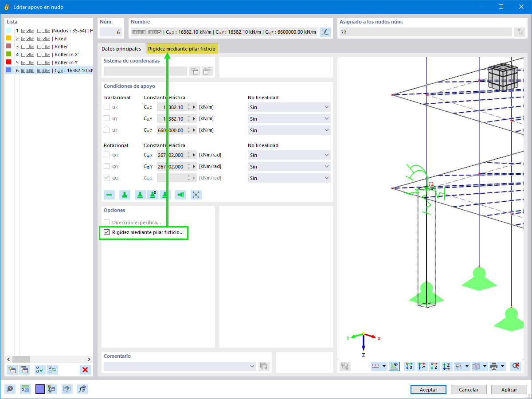This screenshot has height=399, width=532.
Task: Click the -Z axis view icon
Action: pyautogui.click(x=447, y=366)
